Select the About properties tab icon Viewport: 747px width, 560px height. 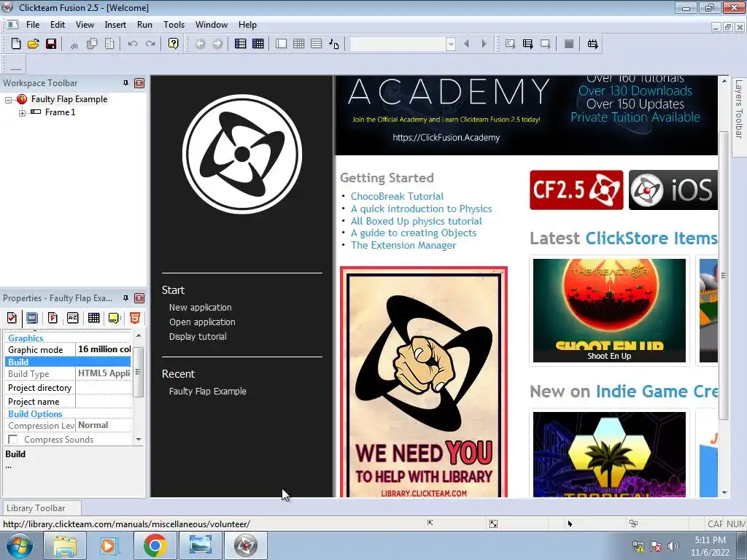[114, 318]
